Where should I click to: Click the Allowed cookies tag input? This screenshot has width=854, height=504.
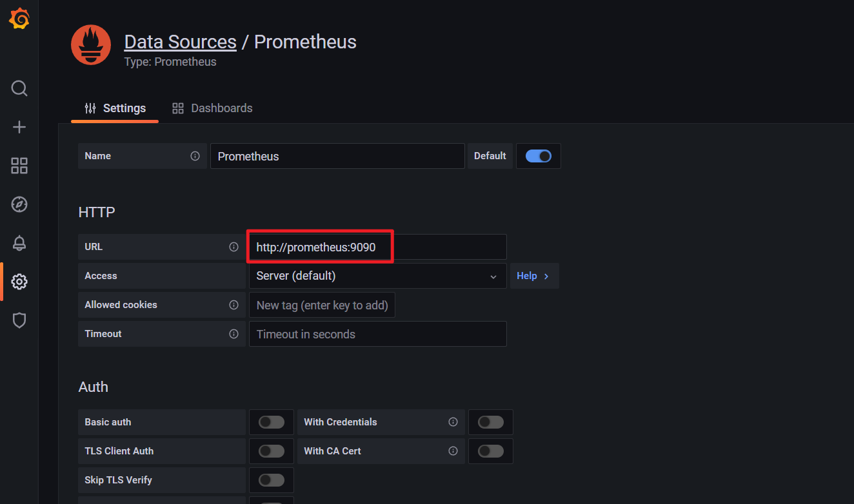click(322, 305)
